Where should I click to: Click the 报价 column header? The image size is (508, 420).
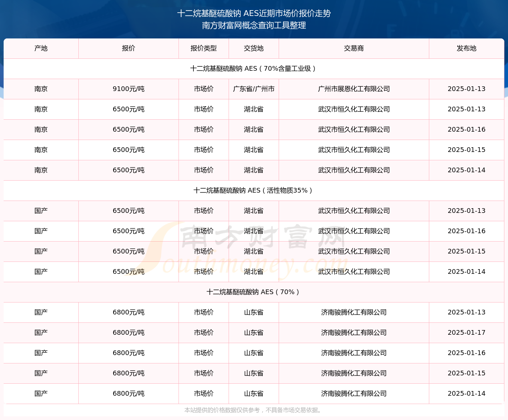pyautogui.click(x=128, y=48)
